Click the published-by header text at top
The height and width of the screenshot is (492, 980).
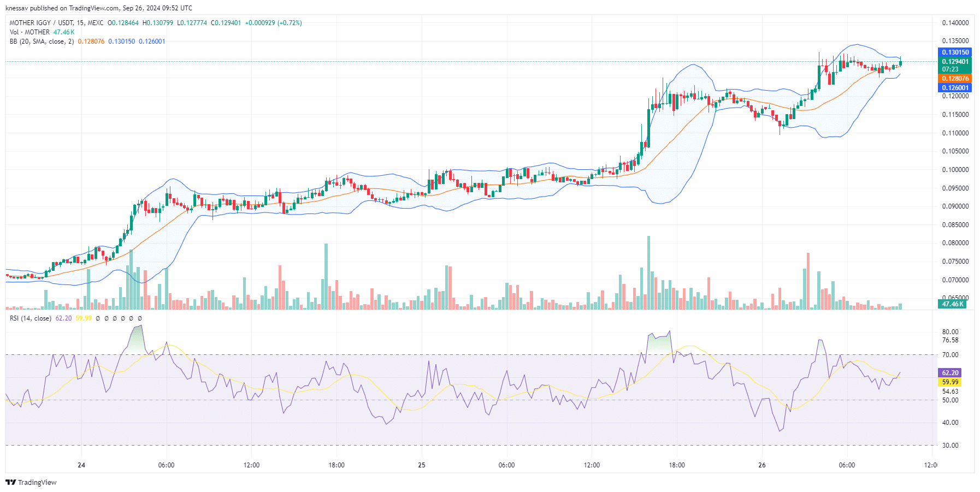point(99,8)
